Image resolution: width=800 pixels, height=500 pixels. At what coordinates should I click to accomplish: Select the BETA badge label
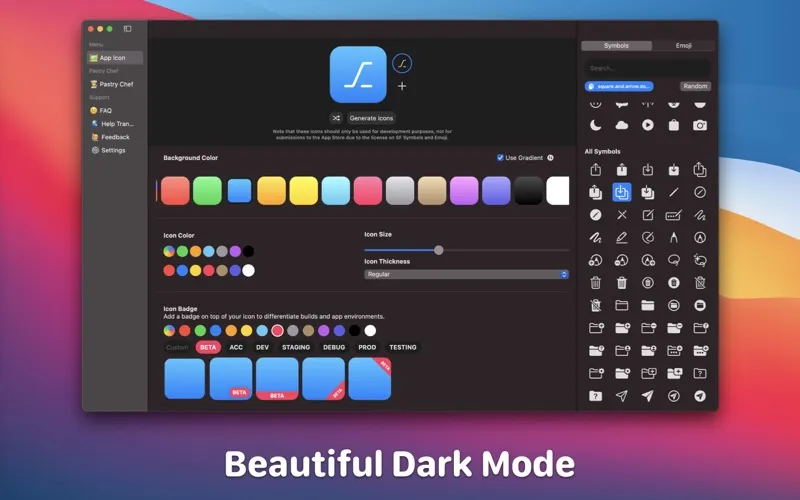[x=208, y=347]
